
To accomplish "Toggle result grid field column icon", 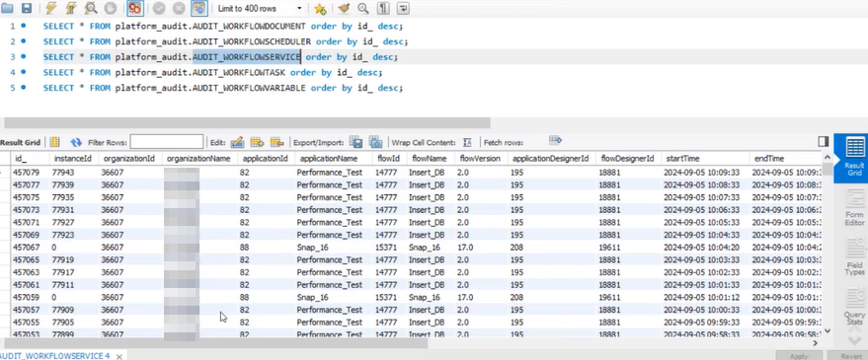I will [54, 142].
